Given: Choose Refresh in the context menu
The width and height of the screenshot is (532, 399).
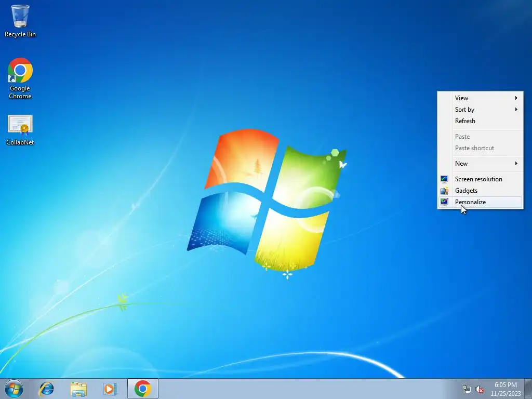Looking at the screenshot, I should tap(480, 121).
